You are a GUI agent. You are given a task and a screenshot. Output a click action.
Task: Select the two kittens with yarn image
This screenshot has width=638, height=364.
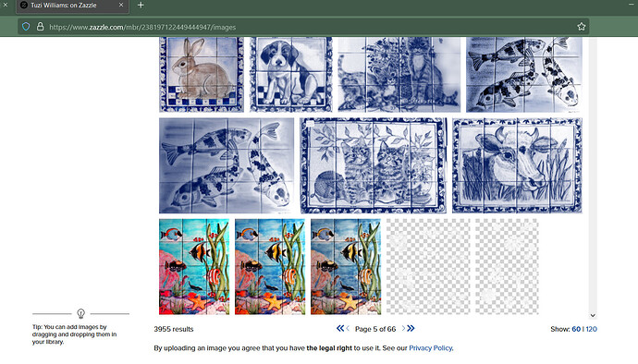point(374,165)
